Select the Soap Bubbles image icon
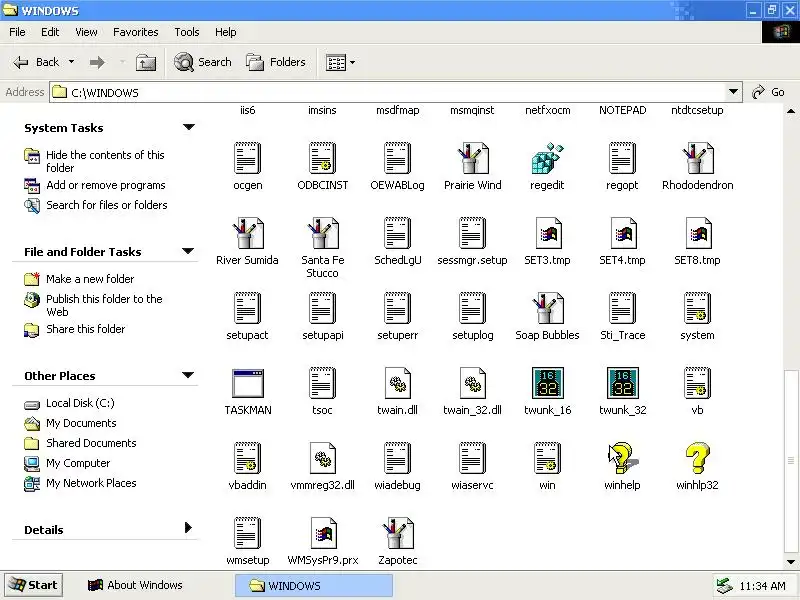Viewport: 800px width, 600px height. tap(547, 308)
